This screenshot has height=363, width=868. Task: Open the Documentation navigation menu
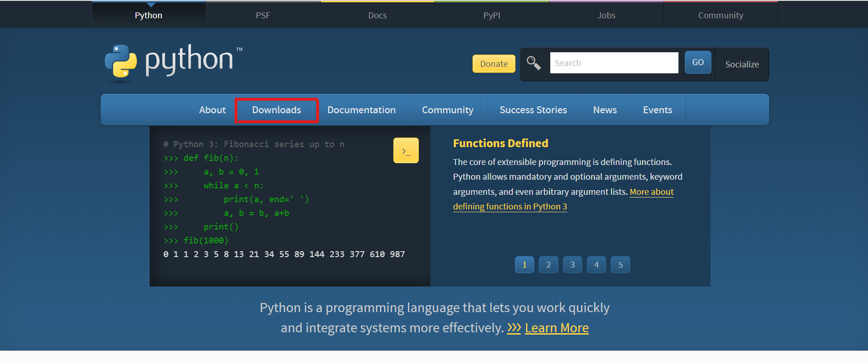(x=361, y=110)
